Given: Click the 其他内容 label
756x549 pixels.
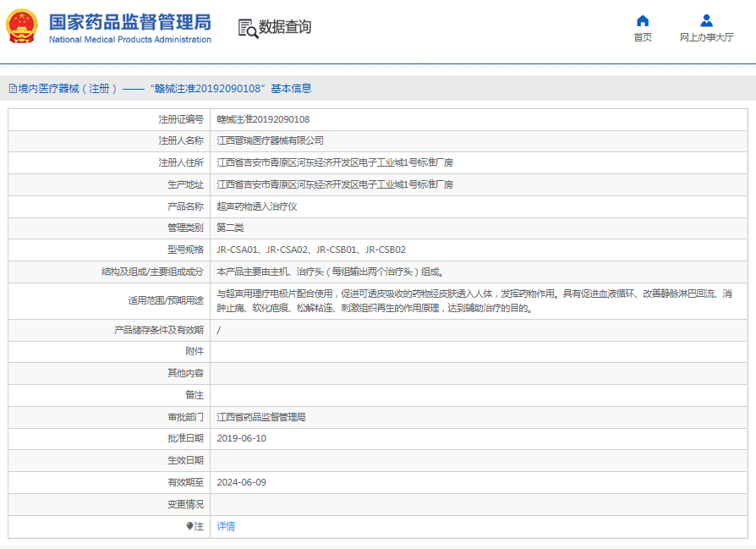Looking at the screenshot, I should (x=185, y=373).
